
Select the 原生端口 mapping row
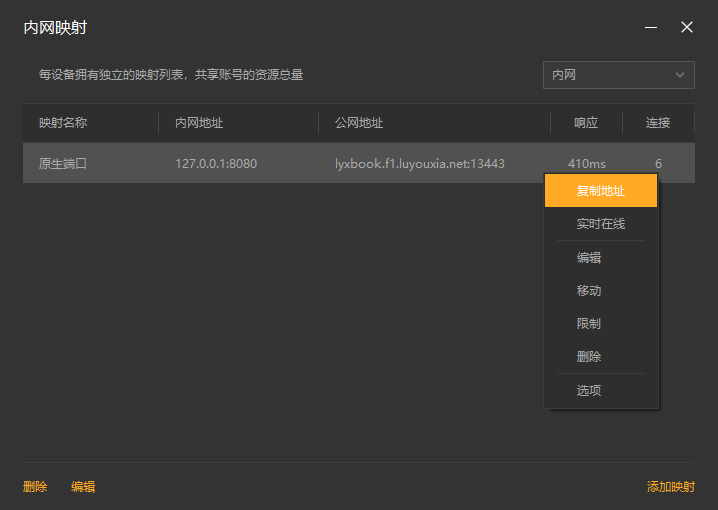coord(63,164)
